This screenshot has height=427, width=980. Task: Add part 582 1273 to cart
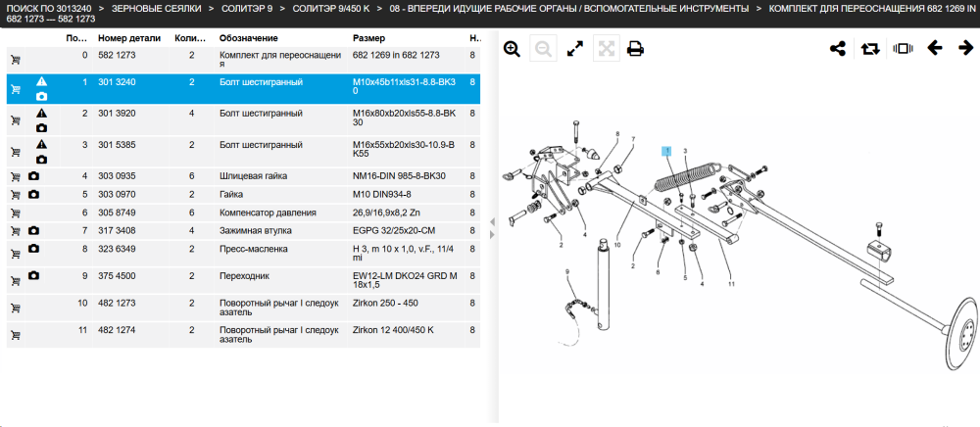point(16,60)
